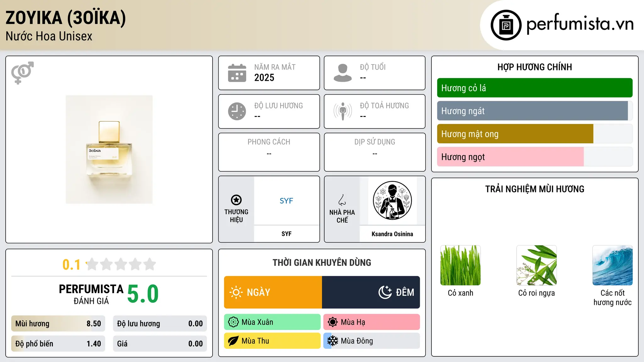Click the Hương ngọt accord bar
Screen dimensions: 644x362
click(535, 157)
